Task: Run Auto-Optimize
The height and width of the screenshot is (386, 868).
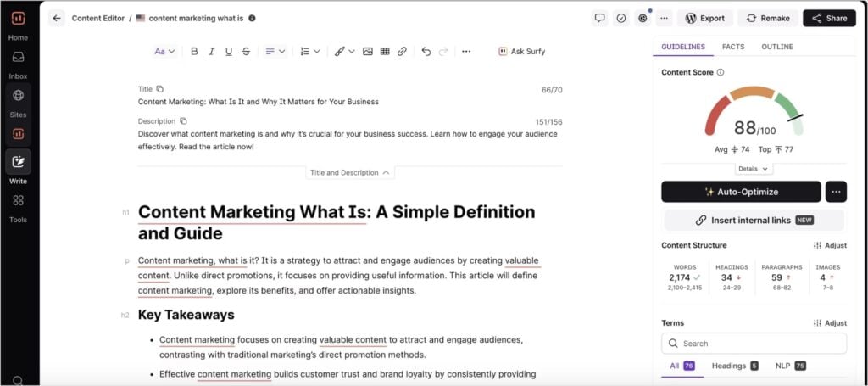Action: 741,192
